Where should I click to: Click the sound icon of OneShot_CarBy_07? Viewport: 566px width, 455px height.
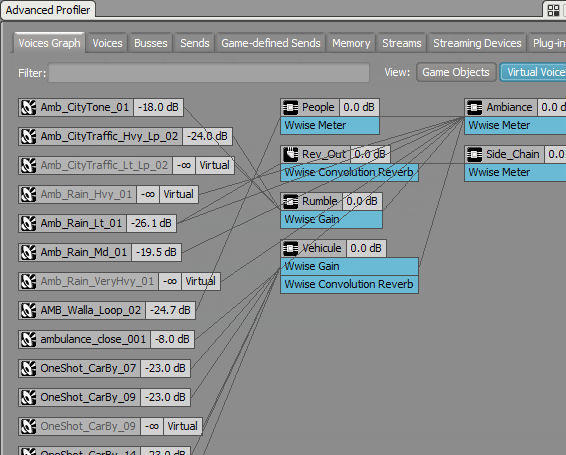tap(28, 368)
